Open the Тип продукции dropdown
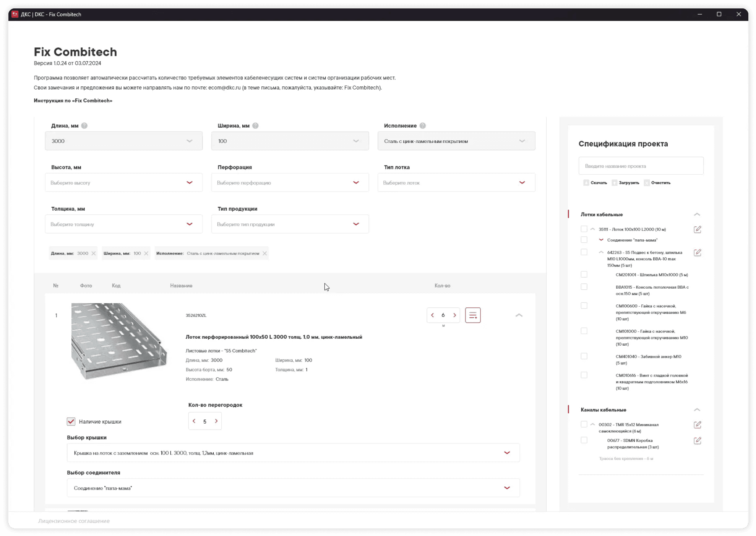 pos(290,224)
